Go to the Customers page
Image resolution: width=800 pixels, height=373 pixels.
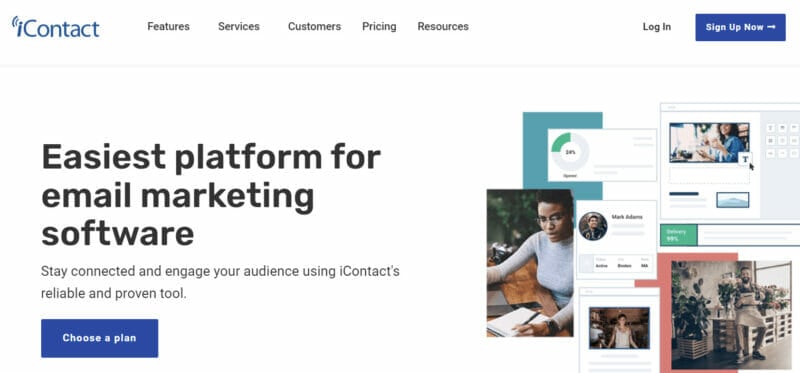pyautogui.click(x=314, y=27)
